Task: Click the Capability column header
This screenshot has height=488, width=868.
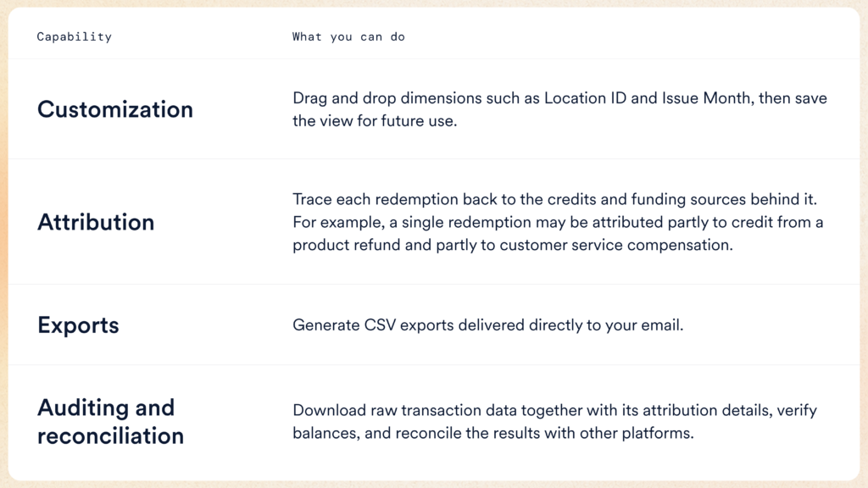Action: point(75,36)
